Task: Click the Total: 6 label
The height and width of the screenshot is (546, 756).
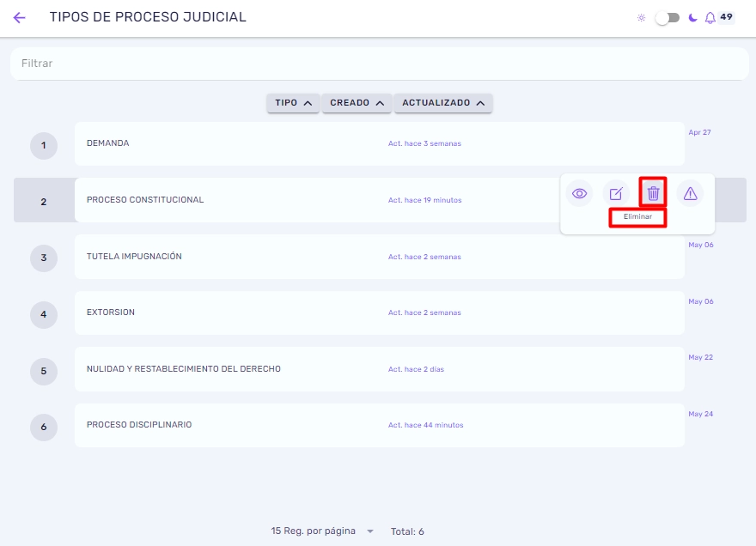Action: pos(407,531)
